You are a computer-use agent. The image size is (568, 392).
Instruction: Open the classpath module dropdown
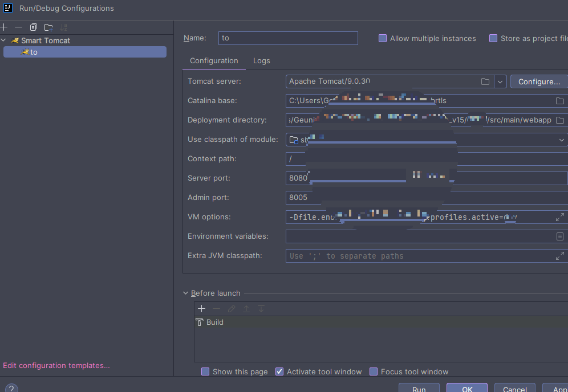point(561,140)
